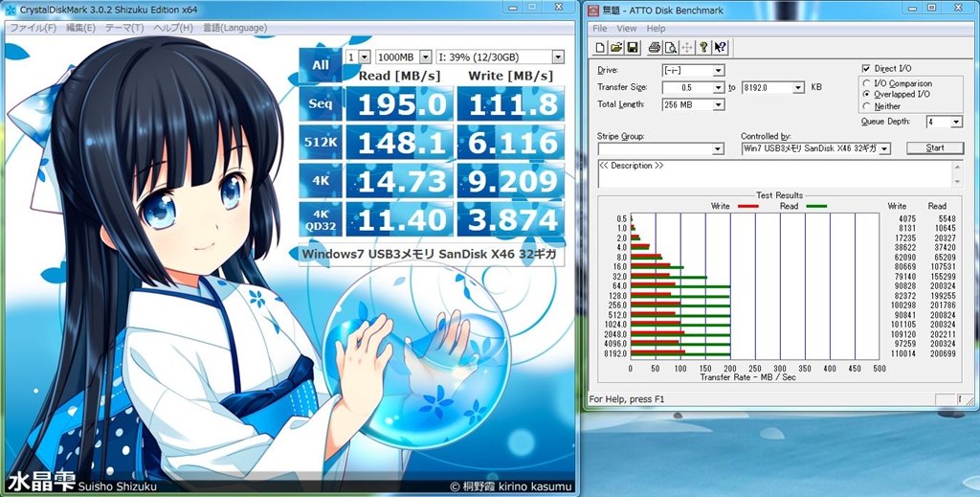Open the drive selector I: 39% dropdown

(558, 57)
